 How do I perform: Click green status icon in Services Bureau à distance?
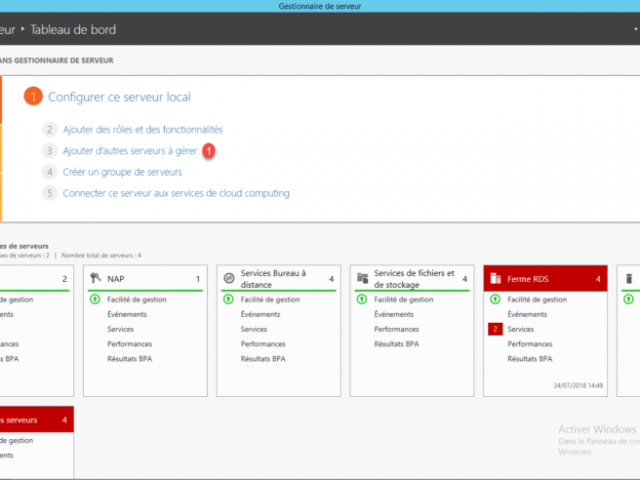(x=229, y=299)
